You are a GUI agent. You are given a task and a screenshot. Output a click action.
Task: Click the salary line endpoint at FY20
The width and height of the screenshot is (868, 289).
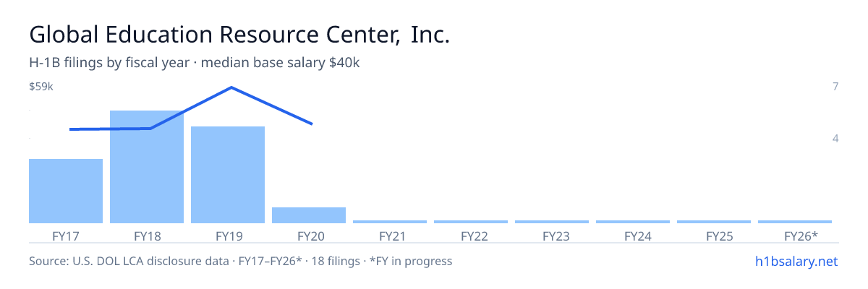312,124
